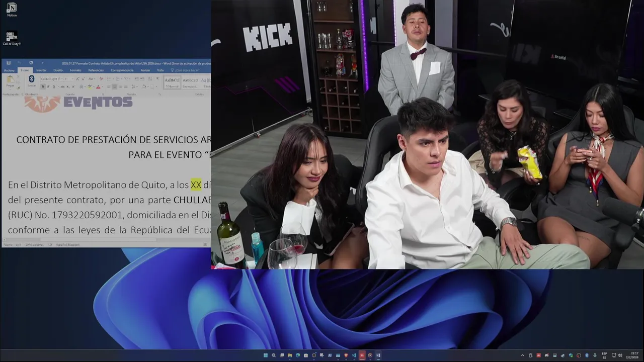Toggle Subscript formatting

(68, 86)
